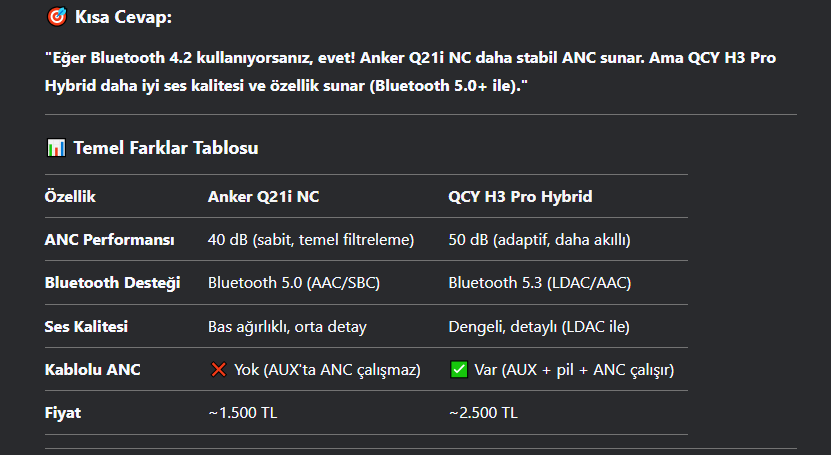Viewport: 831px width, 455px height.
Task: Click the green checkmark icon
Action: (459, 370)
